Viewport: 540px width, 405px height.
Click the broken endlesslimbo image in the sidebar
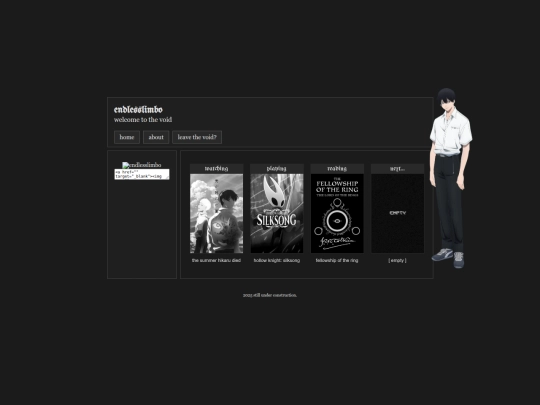tap(142, 165)
